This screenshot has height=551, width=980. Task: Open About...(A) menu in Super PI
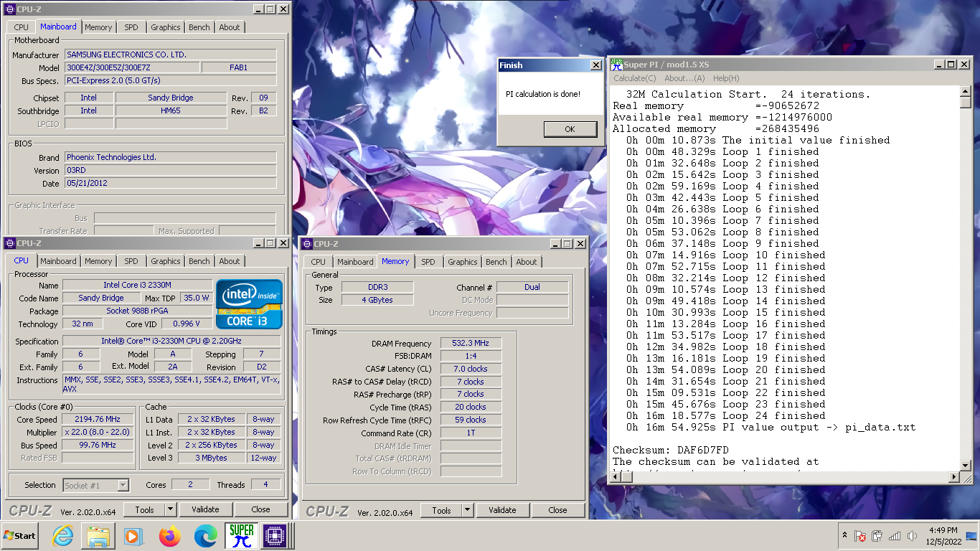coord(684,78)
